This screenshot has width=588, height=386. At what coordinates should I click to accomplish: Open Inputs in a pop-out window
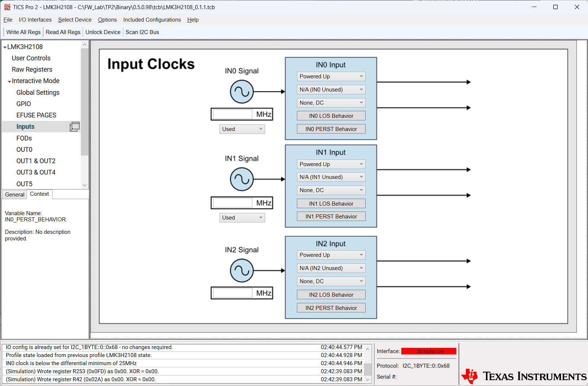(x=75, y=126)
